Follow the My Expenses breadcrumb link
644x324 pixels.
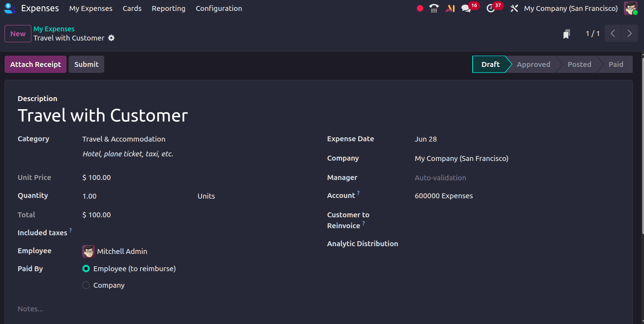(x=54, y=29)
